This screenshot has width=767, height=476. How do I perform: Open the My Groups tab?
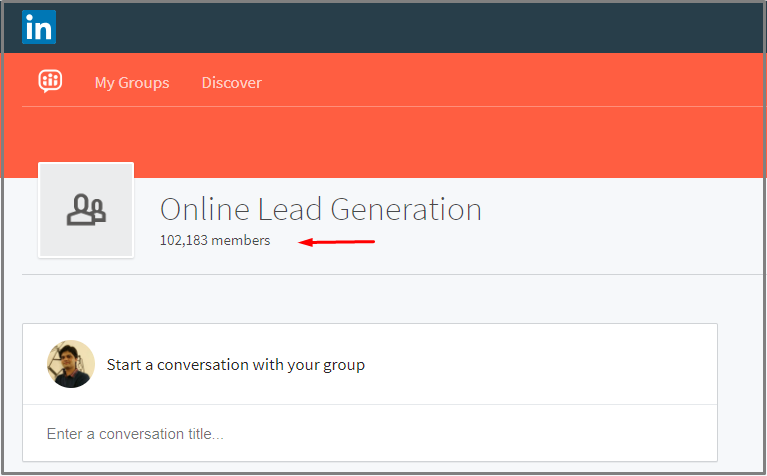132,83
